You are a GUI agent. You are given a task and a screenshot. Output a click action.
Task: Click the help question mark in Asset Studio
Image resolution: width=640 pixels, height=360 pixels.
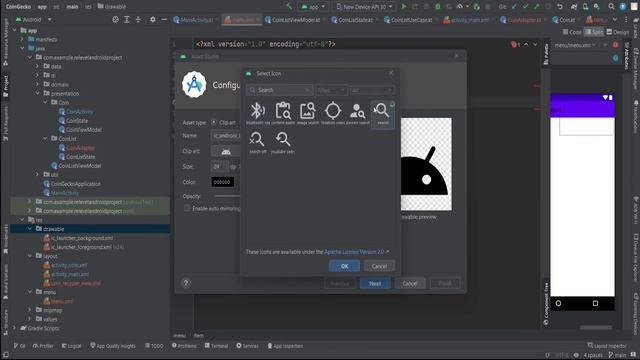click(x=186, y=283)
